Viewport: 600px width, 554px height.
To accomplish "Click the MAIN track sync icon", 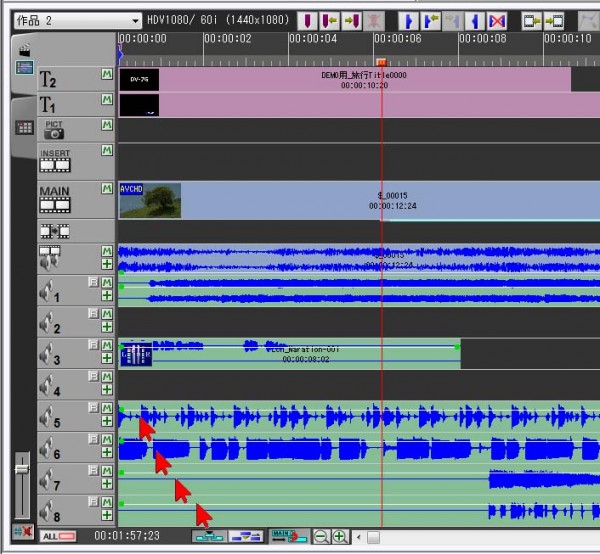I will [289, 536].
